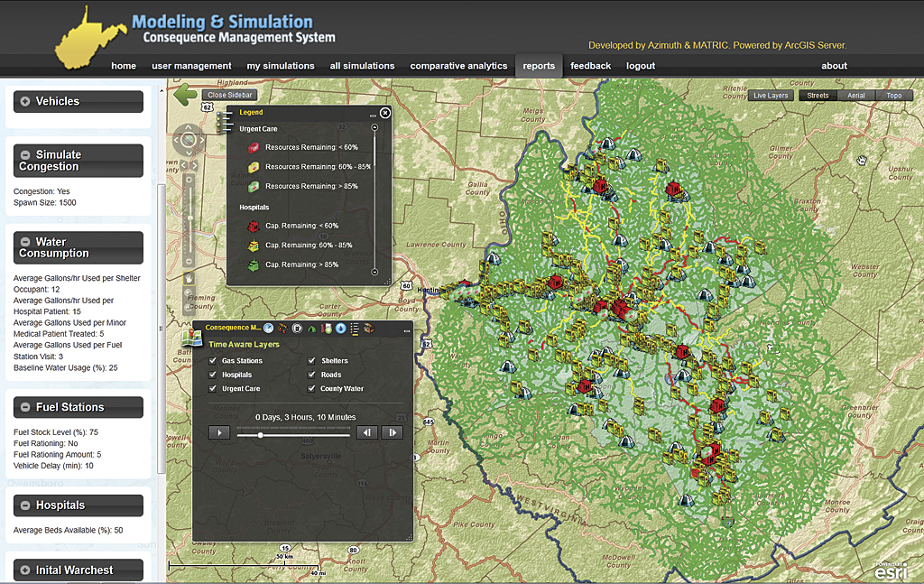This screenshot has width=924, height=584.
Task: Collapse the Fuel Stations section
Action: pyautogui.click(x=25, y=407)
